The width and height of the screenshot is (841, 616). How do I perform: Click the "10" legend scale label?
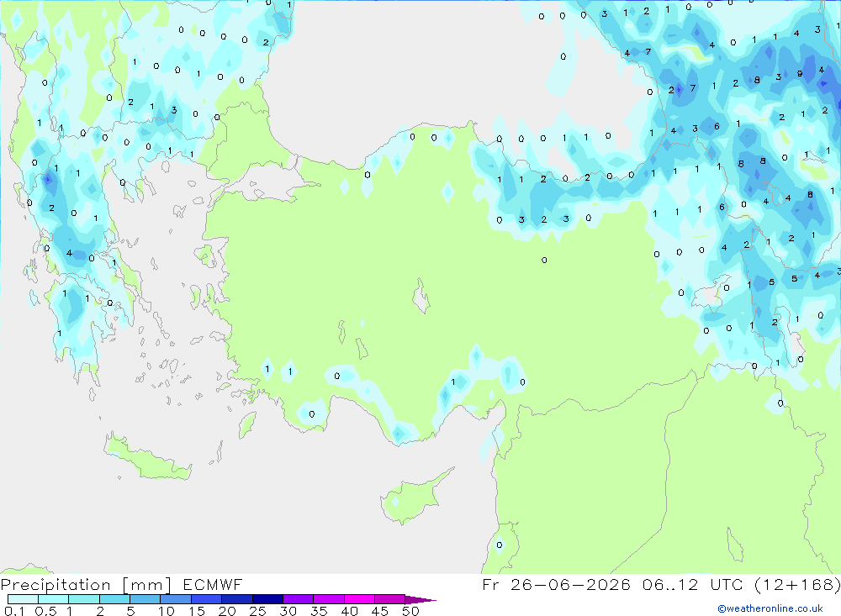[x=167, y=611]
